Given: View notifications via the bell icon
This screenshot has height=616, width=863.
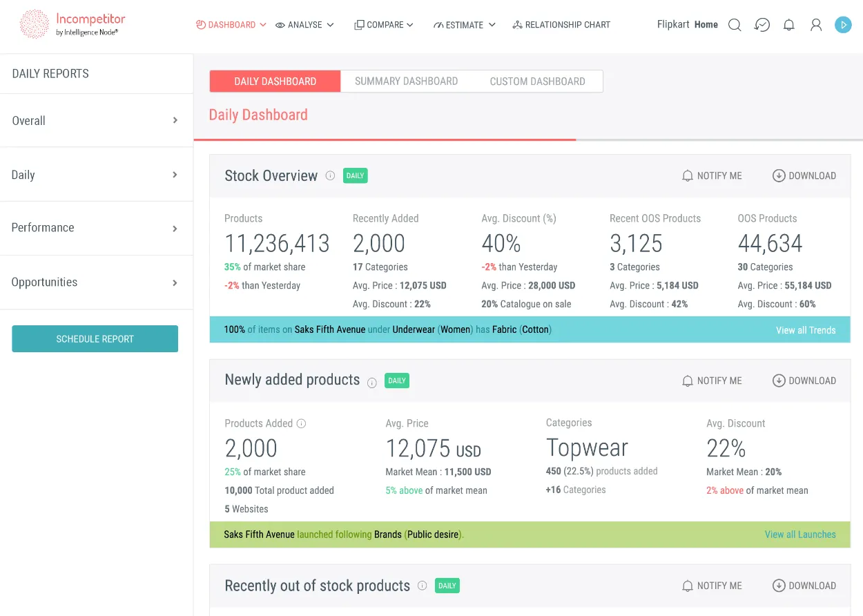Looking at the screenshot, I should pyautogui.click(x=788, y=24).
